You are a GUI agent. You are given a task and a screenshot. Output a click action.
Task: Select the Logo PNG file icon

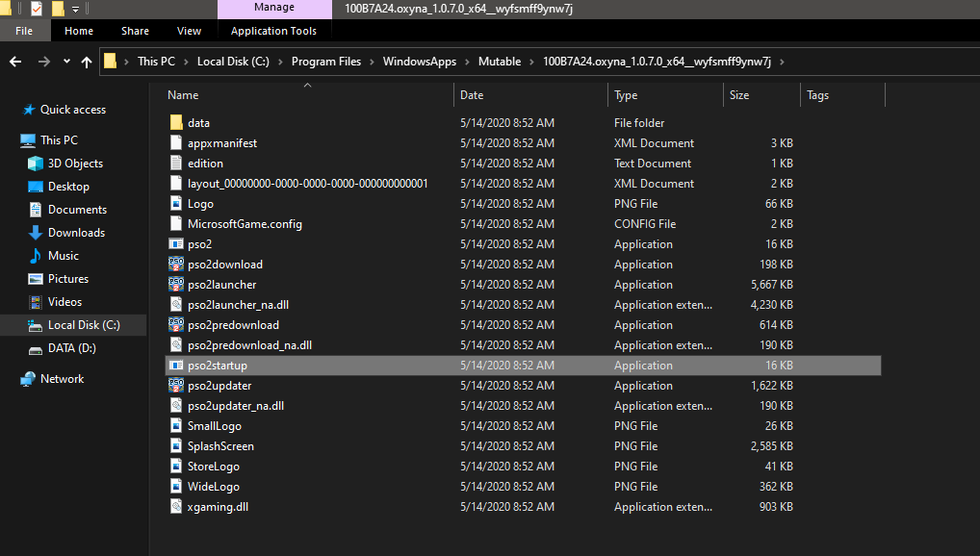(x=176, y=203)
